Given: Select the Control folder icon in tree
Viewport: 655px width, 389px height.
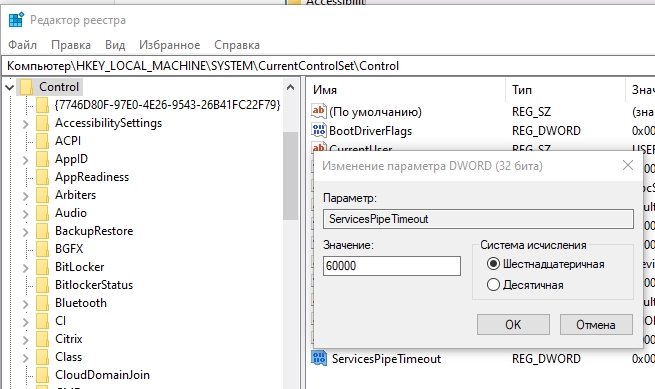Looking at the screenshot, I should 26,87.
